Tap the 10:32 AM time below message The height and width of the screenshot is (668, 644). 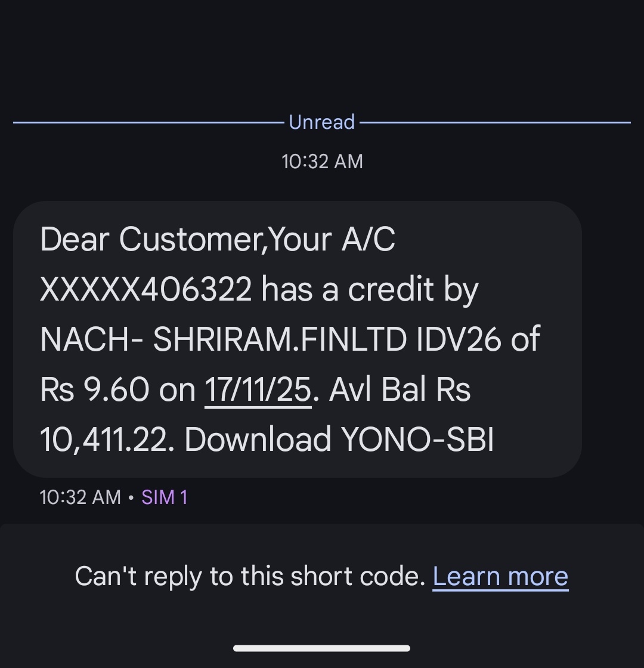(80, 497)
